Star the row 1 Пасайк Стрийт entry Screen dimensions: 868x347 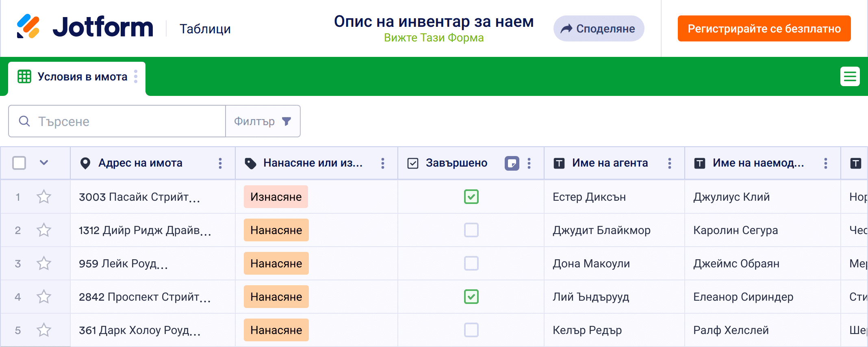tap(44, 197)
